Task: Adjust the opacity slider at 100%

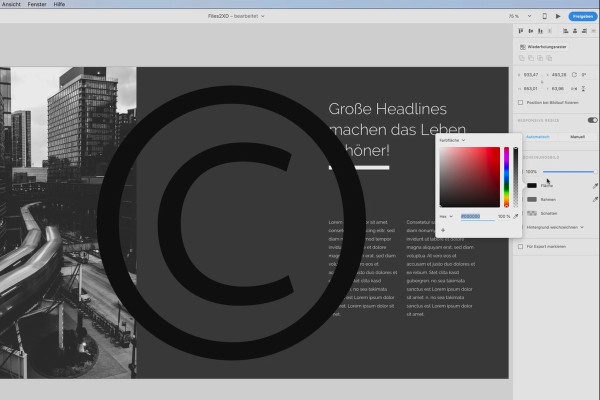Action: [x=569, y=172]
